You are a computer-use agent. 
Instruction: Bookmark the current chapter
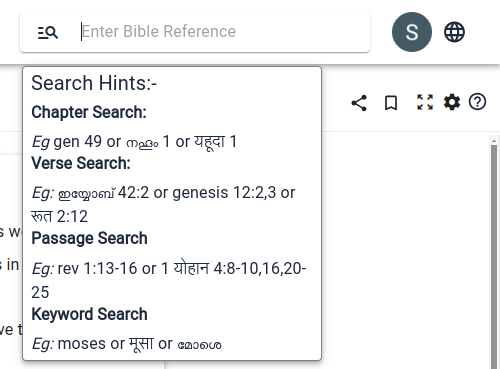[x=391, y=103]
